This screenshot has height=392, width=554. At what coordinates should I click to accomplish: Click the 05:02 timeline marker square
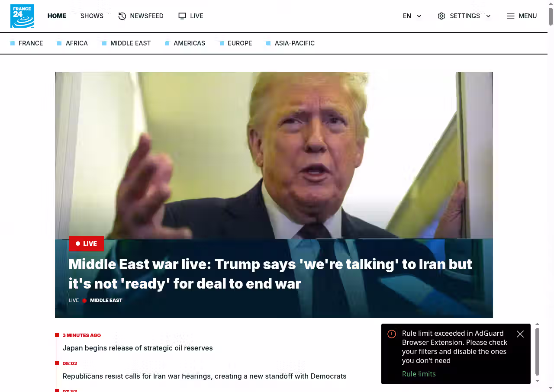click(x=57, y=363)
